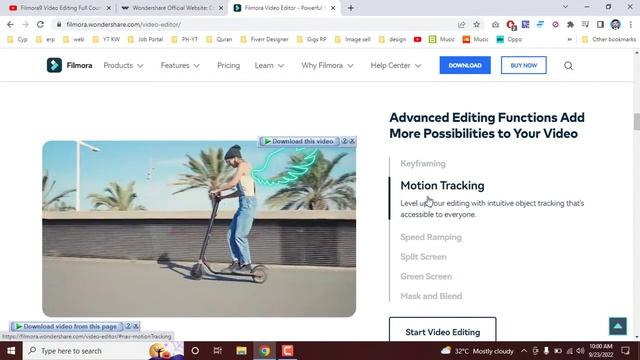Click the weather 32°C Mostly cloudy widget
The height and width of the screenshot is (360, 640).
tap(477, 351)
